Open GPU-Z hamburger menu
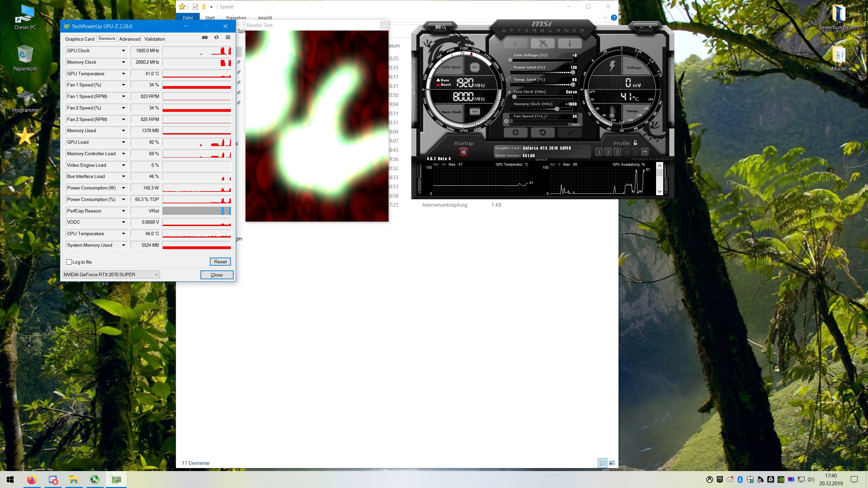The image size is (868, 488). (x=228, y=38)
